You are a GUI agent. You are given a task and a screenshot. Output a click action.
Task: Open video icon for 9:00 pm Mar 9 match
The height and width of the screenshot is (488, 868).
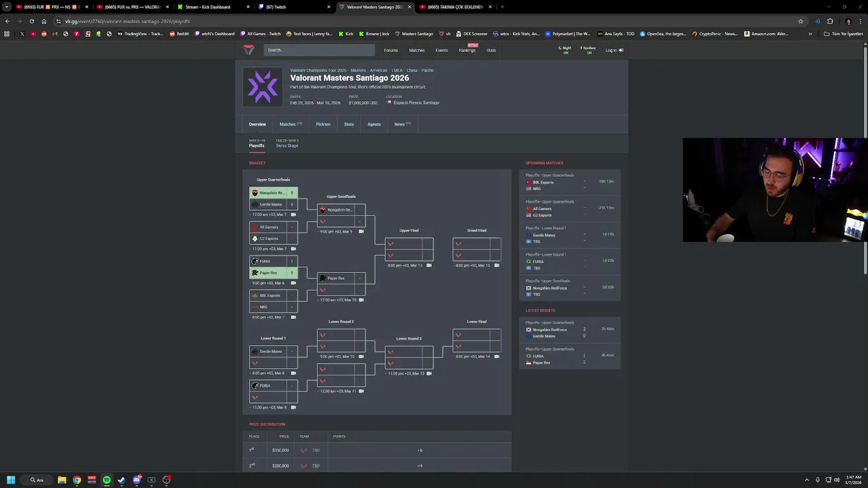click(361, 231)
